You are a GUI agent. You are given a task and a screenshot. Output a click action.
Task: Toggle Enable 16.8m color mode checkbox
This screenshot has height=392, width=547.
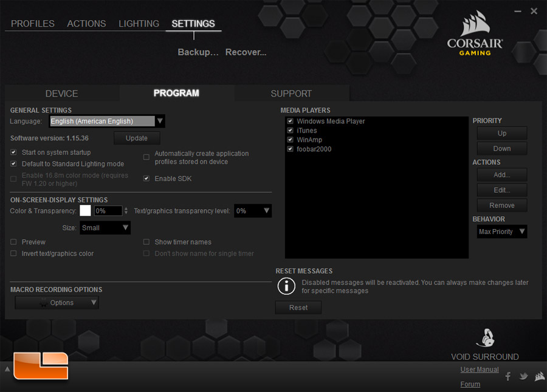click(x=13, y=179)
